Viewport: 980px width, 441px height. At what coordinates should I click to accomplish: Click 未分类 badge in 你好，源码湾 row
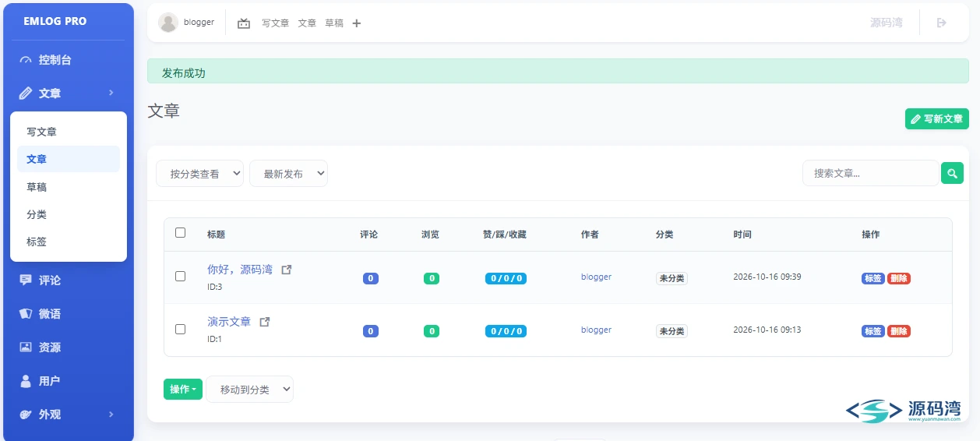pos(672,278)
